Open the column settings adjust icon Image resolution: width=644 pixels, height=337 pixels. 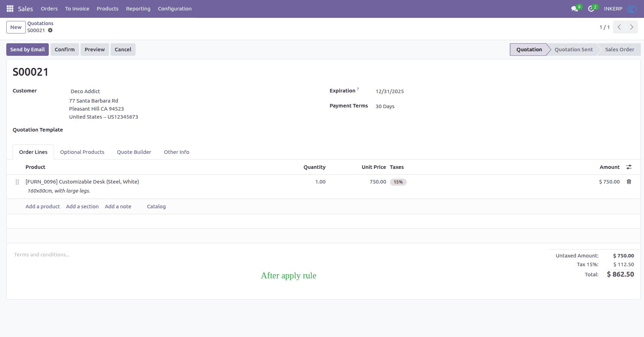(629, 167)
